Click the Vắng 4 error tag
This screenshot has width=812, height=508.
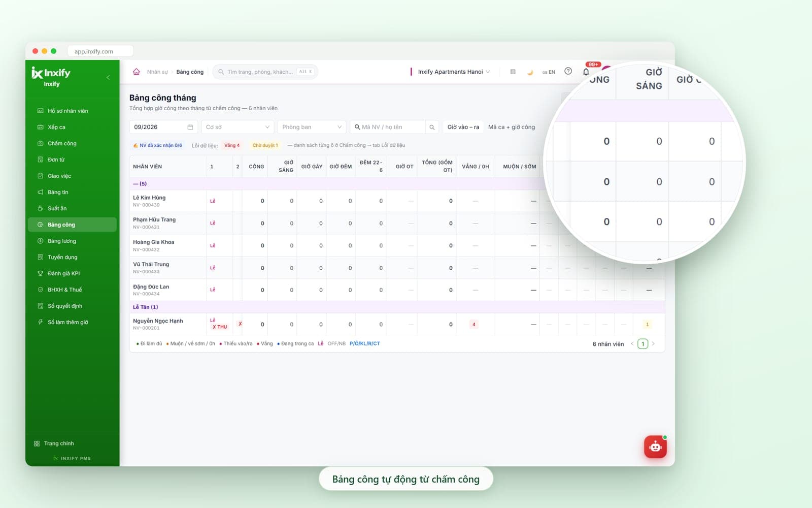[232, 145]
